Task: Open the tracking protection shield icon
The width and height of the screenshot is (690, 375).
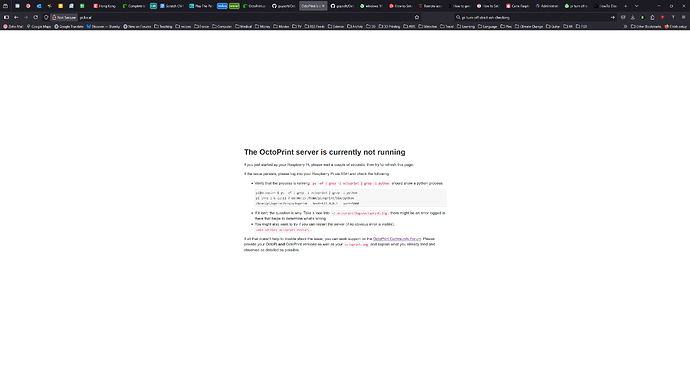Action: [46, 17]
